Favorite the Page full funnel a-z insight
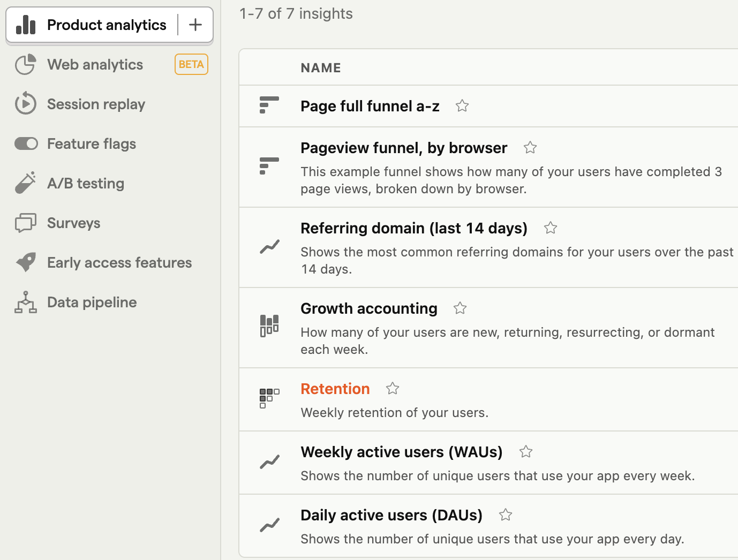 point(462,106)
